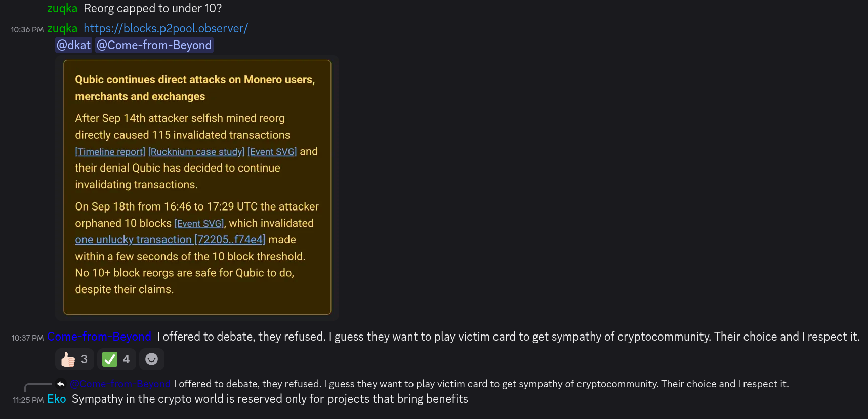Screen dimensions: 868x419
Task: Click the thumbs up reaction emoji
Action: (x=68, y=359)
